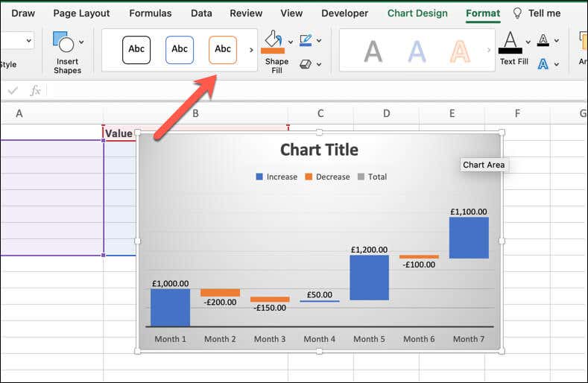
Task: Apply the black outline Abc shape style
Action: (x=136, y=49)
